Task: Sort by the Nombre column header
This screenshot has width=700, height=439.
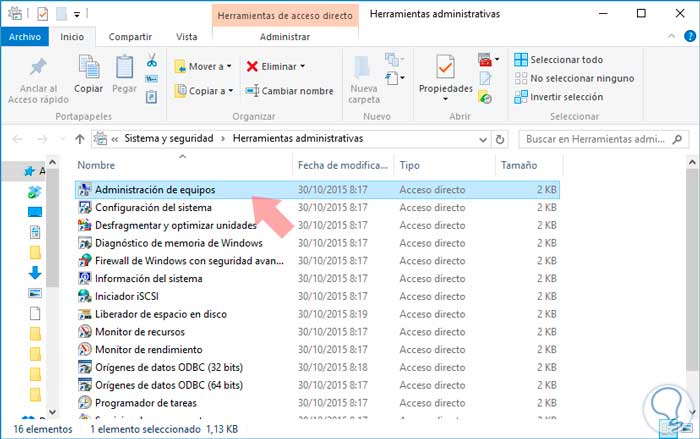Action: point(96,165)
